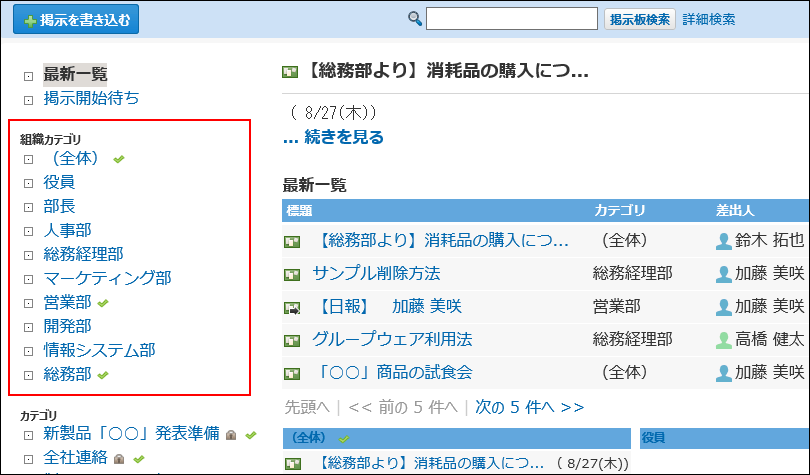Click bulletin icon in グループウェア利用法 row
This screenshot has width=810, height=475.
(292, 341)
